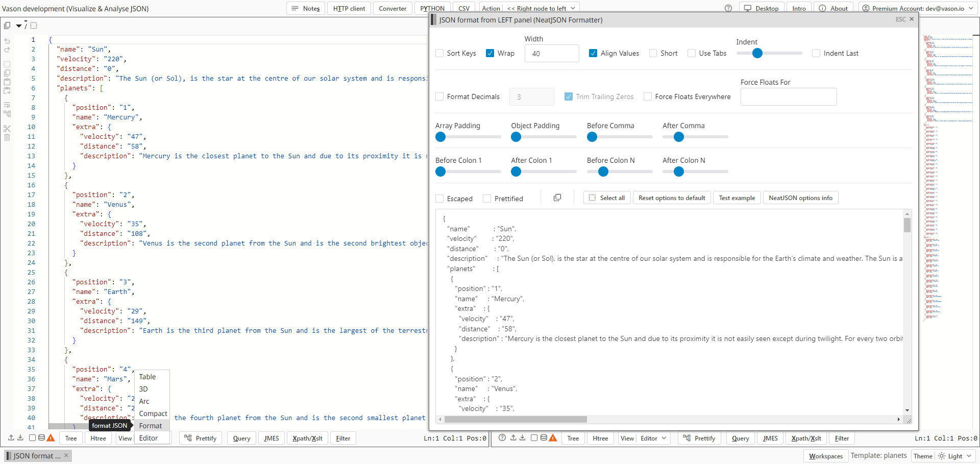Click copy output icon next to Prettified

[x=557, y=198]
